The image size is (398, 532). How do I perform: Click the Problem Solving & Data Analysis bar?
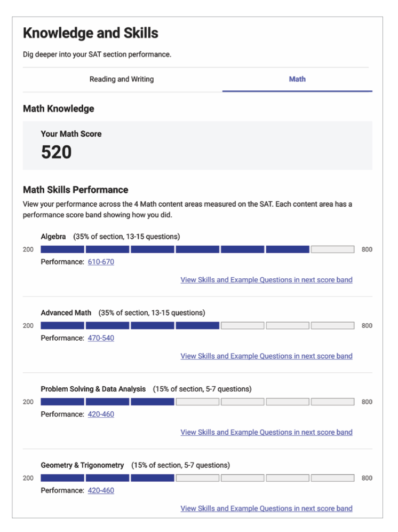pyautogui.click(x=197, y=402)
